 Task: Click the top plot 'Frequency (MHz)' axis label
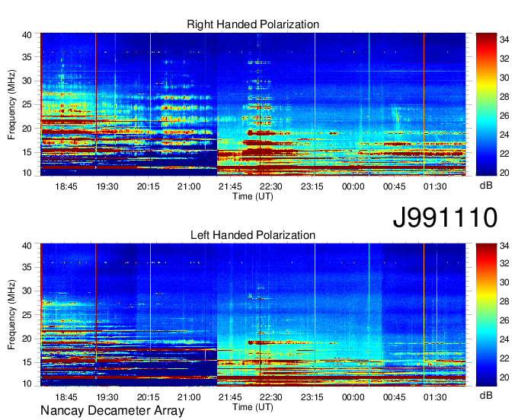[x=11, y=104]
